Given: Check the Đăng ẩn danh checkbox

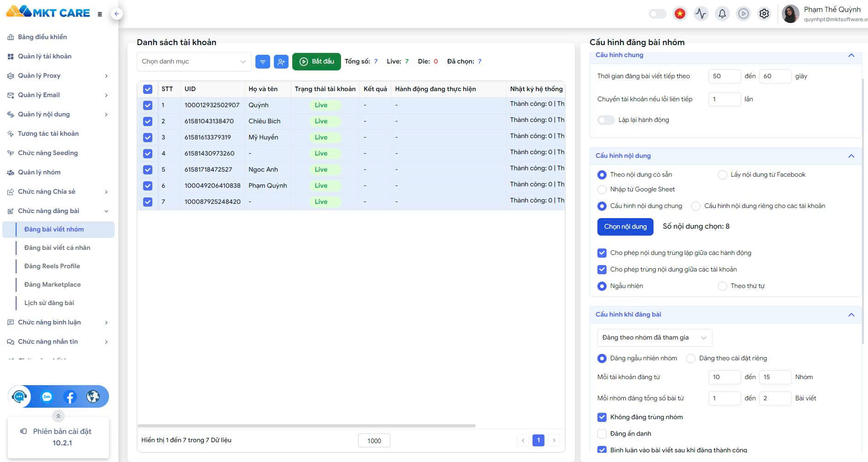Looking at the screenshot, I should point(602,434).
